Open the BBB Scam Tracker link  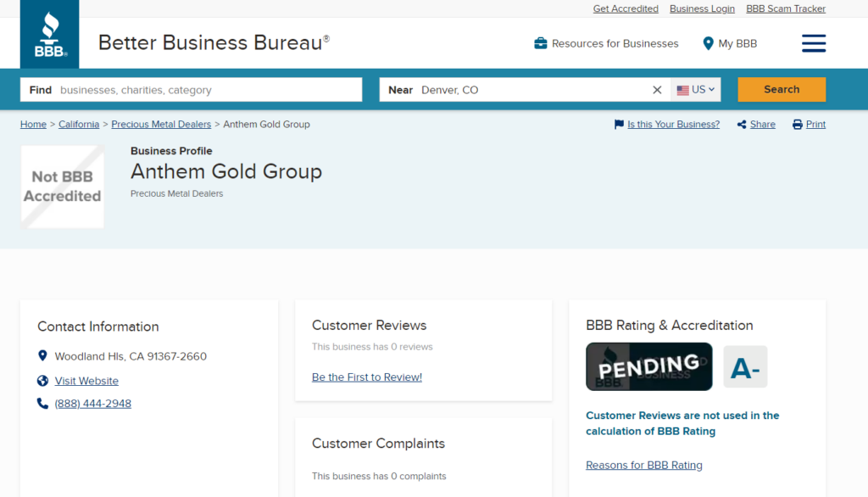(786, 8)
